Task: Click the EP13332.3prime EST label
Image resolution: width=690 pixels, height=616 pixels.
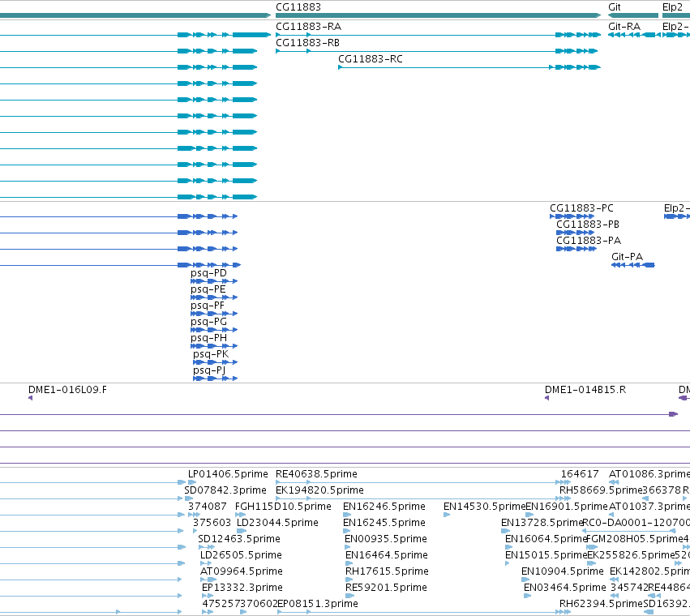Action: coord(242,588)
